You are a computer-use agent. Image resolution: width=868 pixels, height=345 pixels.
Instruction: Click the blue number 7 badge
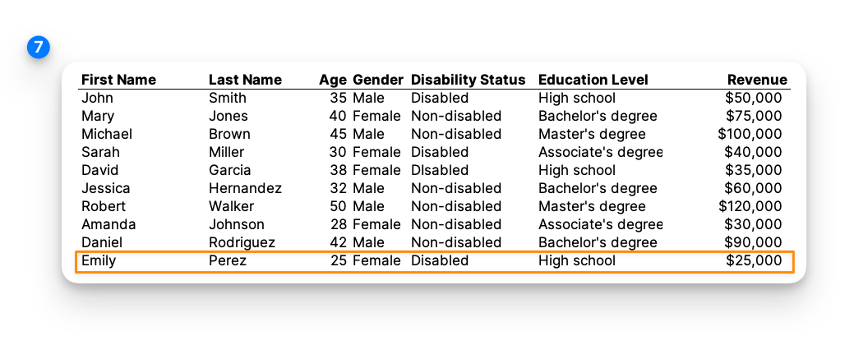point(38,48)
